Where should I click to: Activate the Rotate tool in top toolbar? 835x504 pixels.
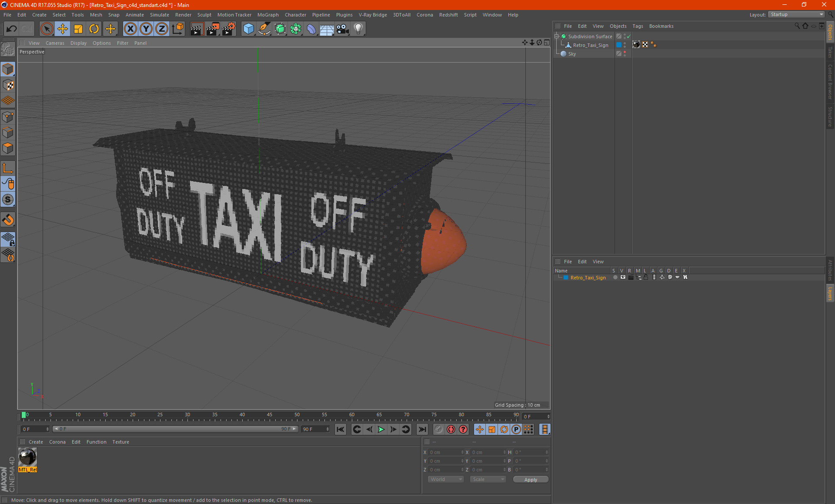[x=94, y=29]
